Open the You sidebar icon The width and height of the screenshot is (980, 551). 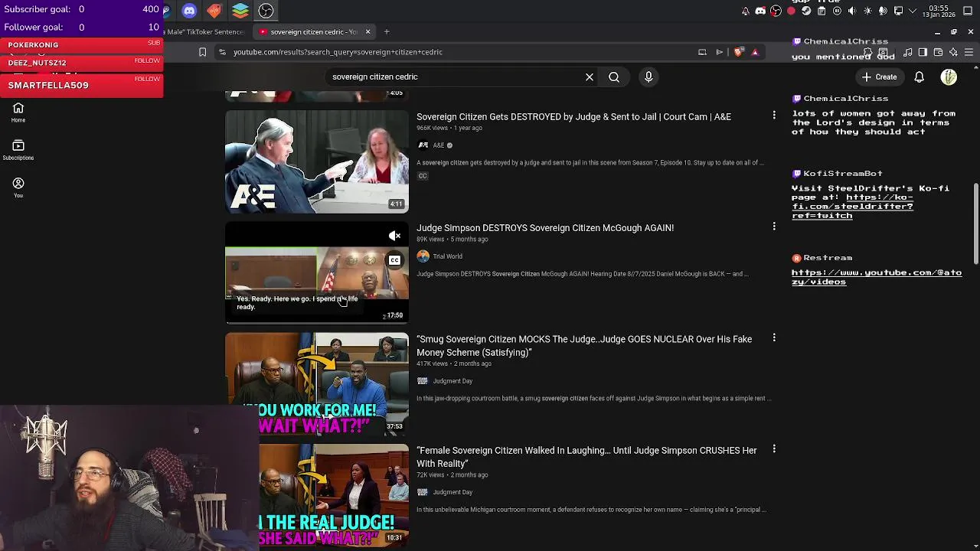tap(18, 187)
